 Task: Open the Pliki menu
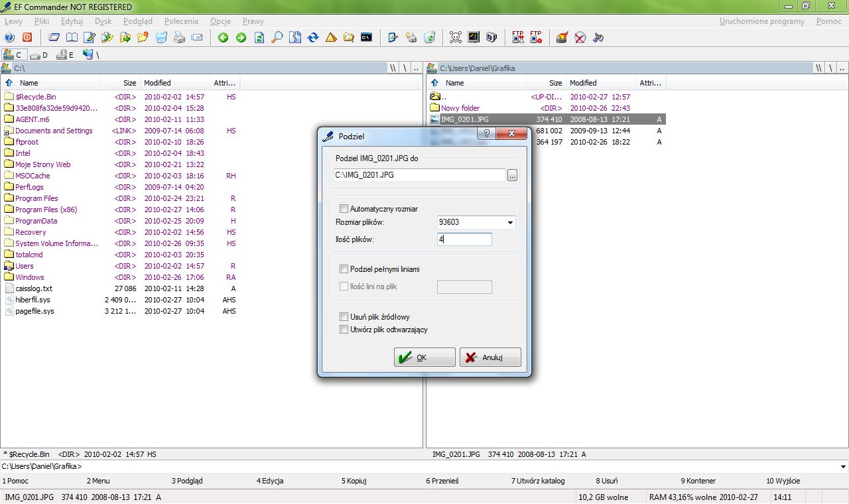tap(42, 21)
